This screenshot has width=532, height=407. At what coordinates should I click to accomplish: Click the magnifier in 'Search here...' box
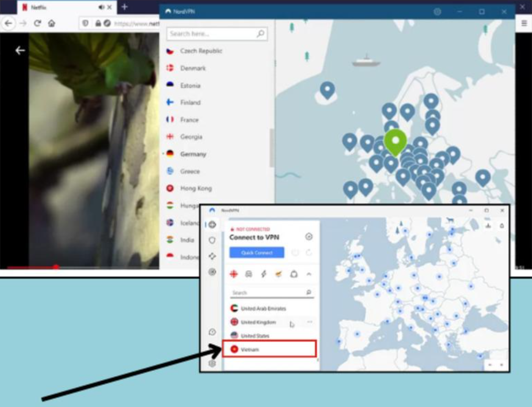(x=261, y=33)
